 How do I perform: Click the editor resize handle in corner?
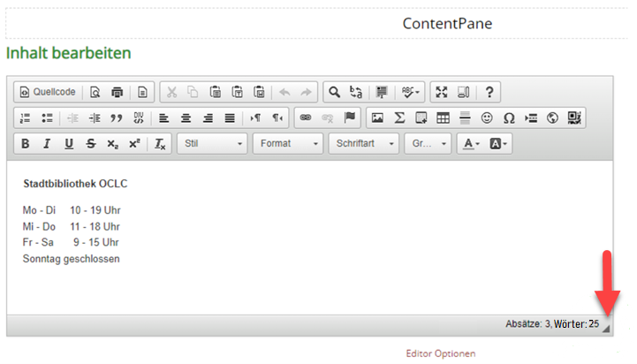tap(606, 329)
